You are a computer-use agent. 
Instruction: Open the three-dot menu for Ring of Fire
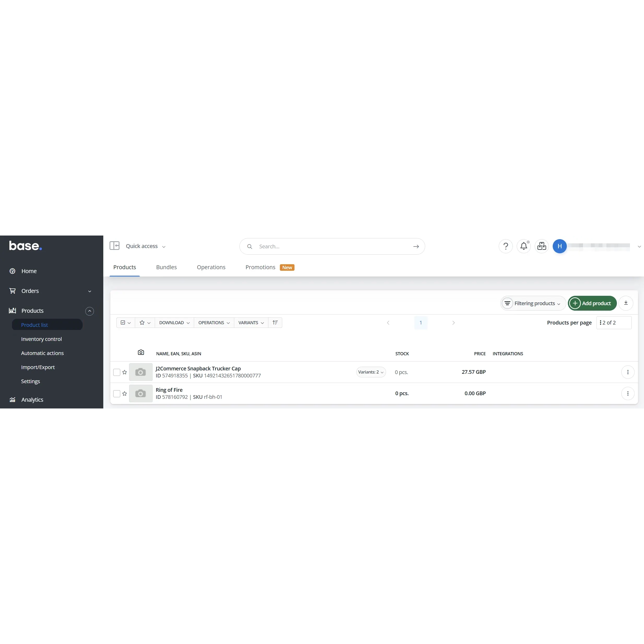click(x=628, y=393)
